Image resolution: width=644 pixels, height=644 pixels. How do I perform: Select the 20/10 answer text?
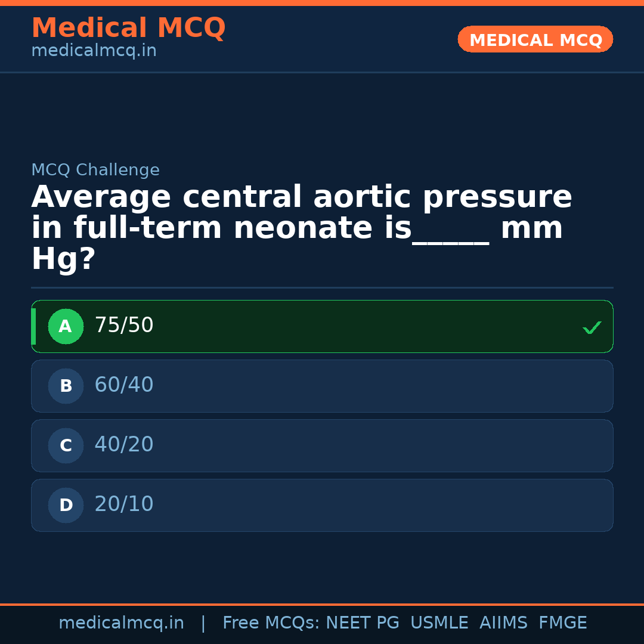[124, 504]
